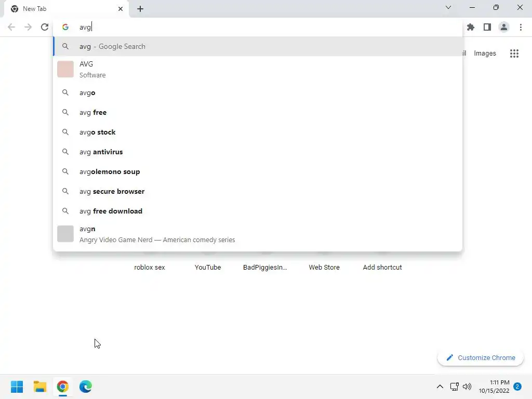Open the profile avatar icon
The height and width of the screenshot is (399, 532).
coord(504,27)
